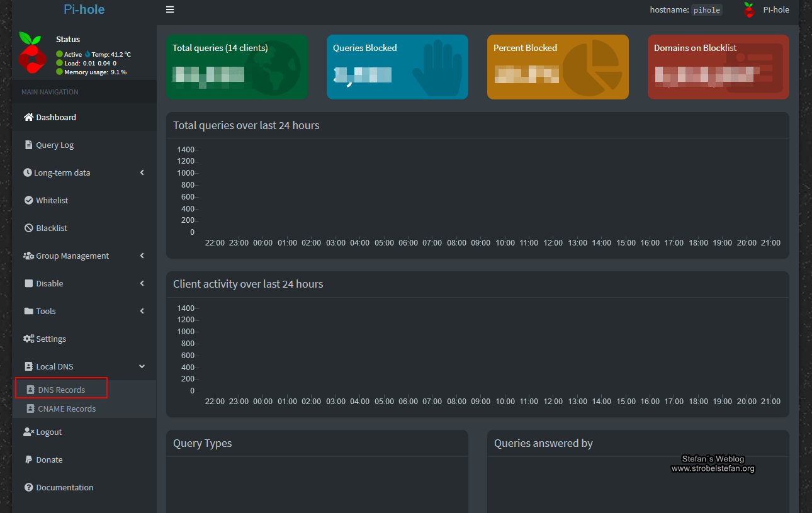Click the Pi-hole title in top-left
Image resolution: width=812 pixels, height=513 pixels.
coord(84,9)
